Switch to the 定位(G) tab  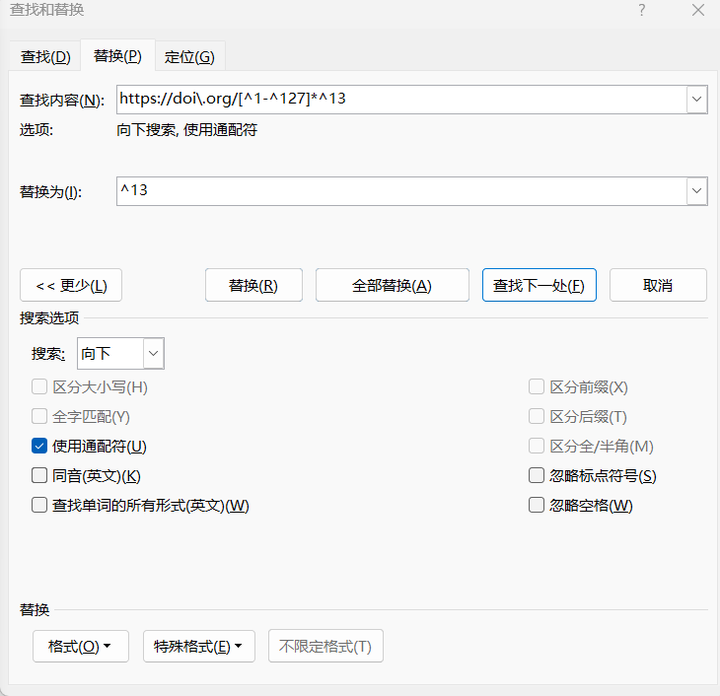click(x=189, y=57)
